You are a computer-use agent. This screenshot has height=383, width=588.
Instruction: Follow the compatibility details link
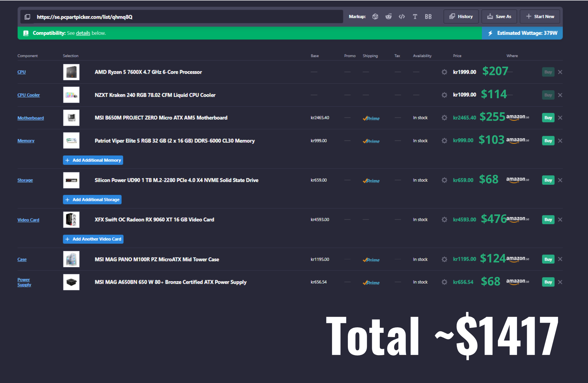pos(83,33)
